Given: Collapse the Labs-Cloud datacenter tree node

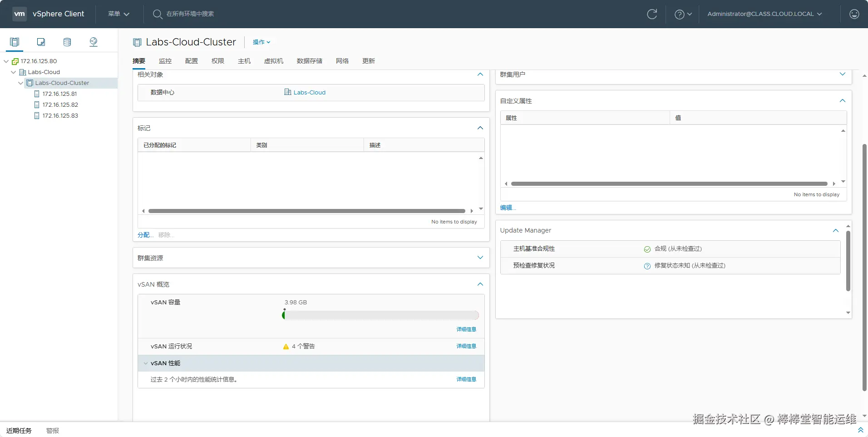Looking at the screenshot, I should [x=14, y=72].
